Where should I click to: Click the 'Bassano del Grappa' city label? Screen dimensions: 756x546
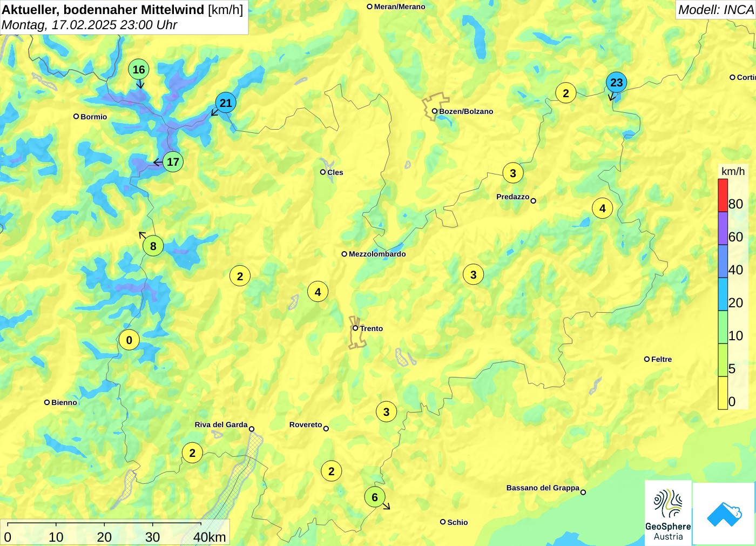tap(543, 488)
